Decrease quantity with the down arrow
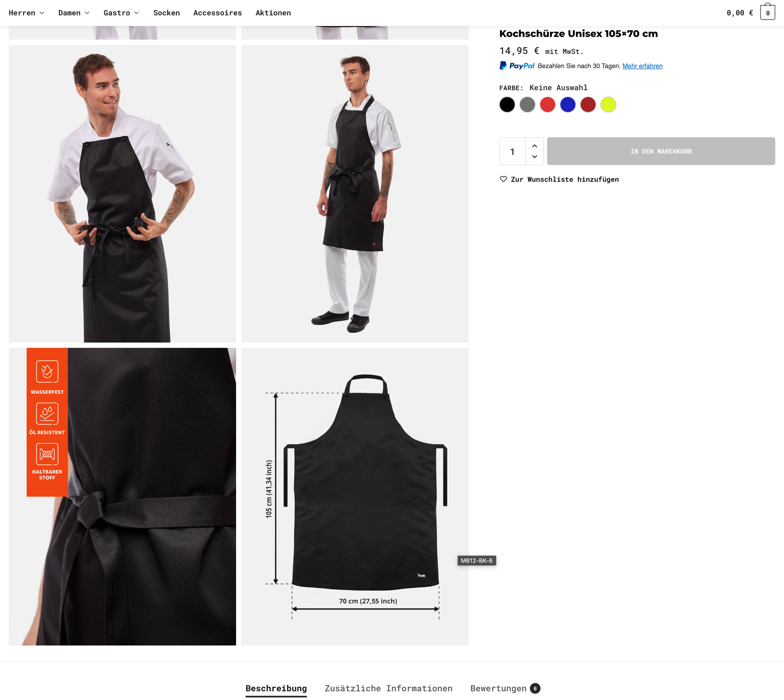This screenshot has height=700, width=784. pyautogui.click(x=534, y=157)
